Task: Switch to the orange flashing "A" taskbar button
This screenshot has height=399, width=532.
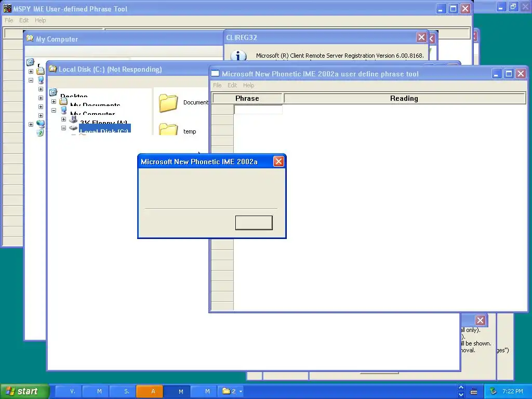Action: click(x=150, y=391)
